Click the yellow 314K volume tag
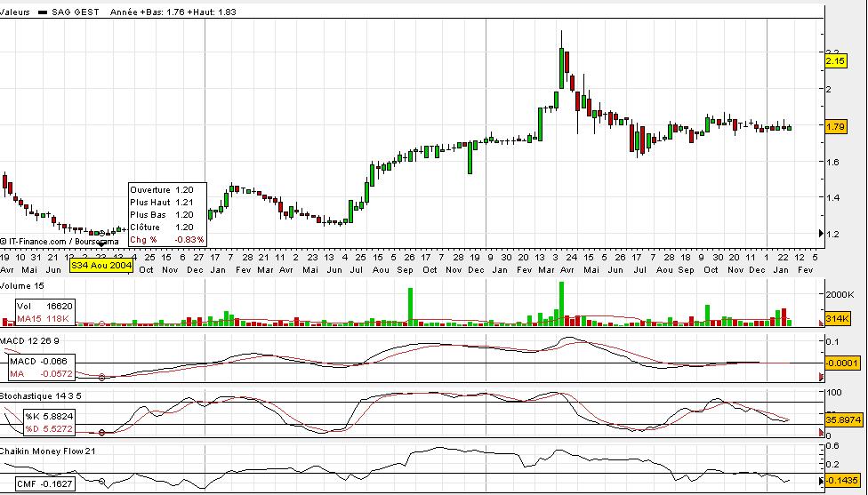The height and width of the screenshot is (495, 868). tap(837, 318)
